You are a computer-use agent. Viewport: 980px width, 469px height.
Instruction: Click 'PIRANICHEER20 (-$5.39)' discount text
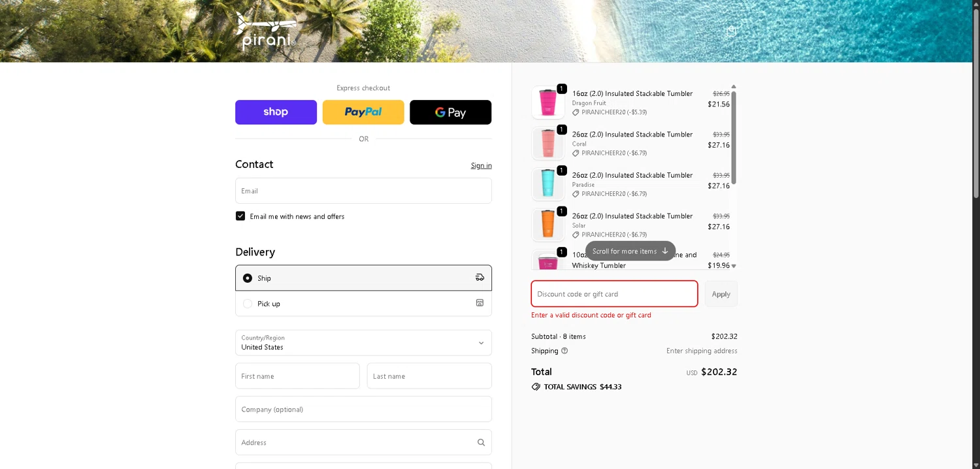(x=614, y=112)
